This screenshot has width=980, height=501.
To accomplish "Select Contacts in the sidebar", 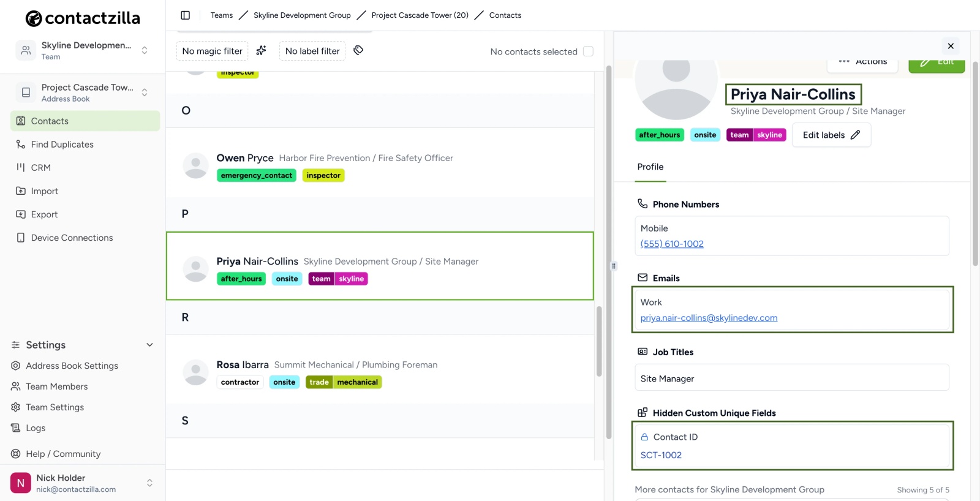I will pyautogui.click(x=85, y=121).
